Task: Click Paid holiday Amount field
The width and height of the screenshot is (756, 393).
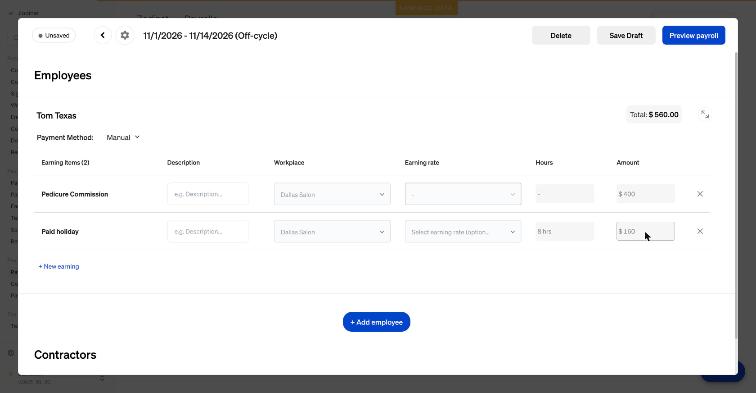Action: coord(645,231)
